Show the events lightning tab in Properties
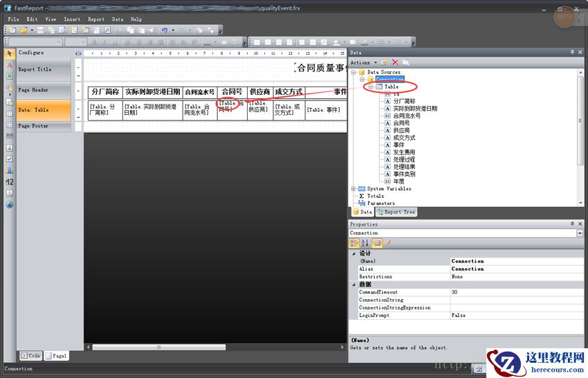The height and width of the screenshot is (378, 588). pyautogui.click(x=388, y=243)
